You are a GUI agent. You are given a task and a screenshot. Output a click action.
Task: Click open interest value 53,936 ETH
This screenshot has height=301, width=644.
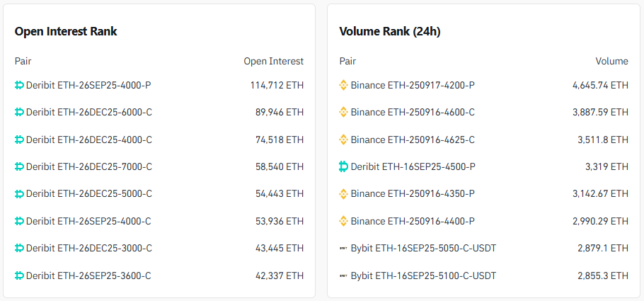pos(280,221)
